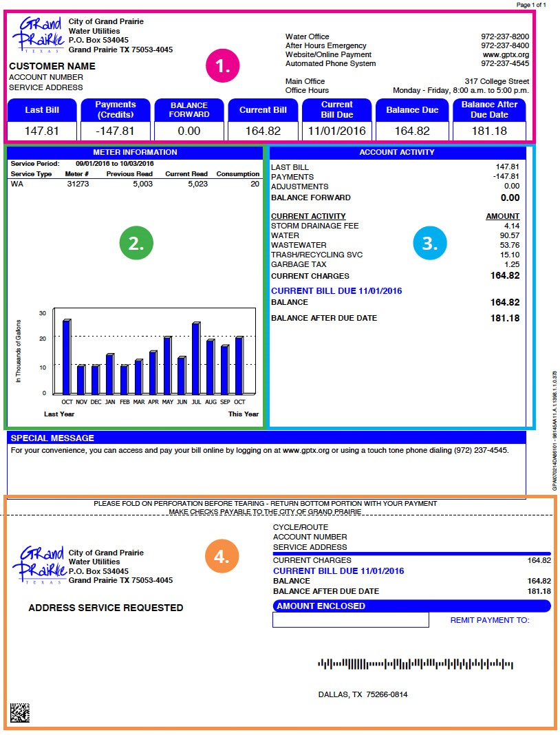Screen dimensions: 560x735
Task: Click the 'This Year' chart label
Action: point(244,414)
